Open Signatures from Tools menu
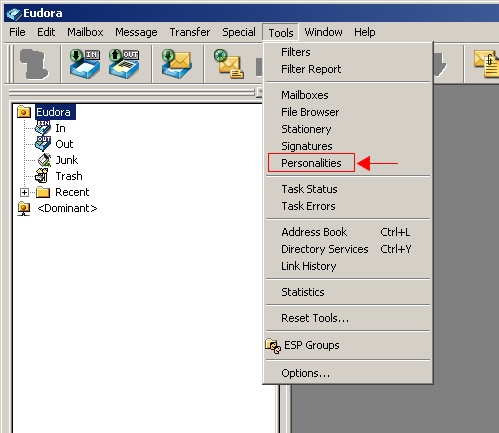 348,146
